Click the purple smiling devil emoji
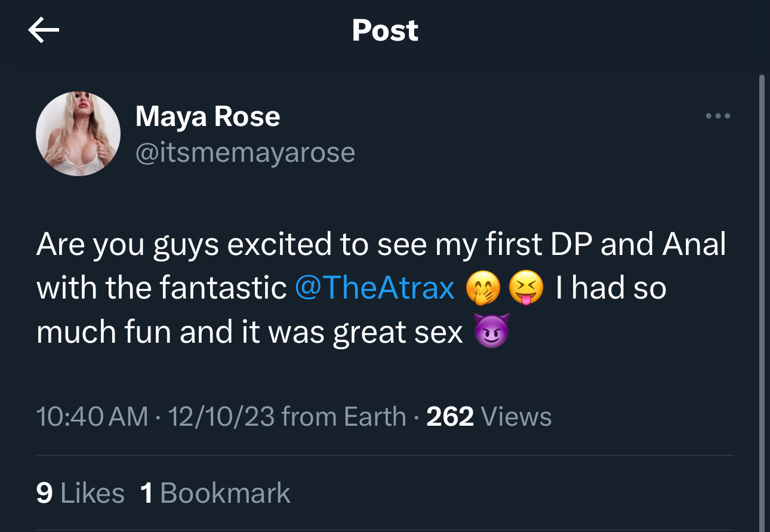The image size is (770, 532). tap(491, 333)
